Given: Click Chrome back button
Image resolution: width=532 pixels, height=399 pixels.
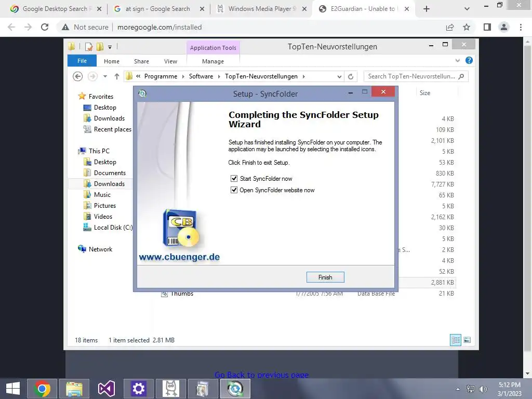Looking at the screenshot, I should pos(11,27).
